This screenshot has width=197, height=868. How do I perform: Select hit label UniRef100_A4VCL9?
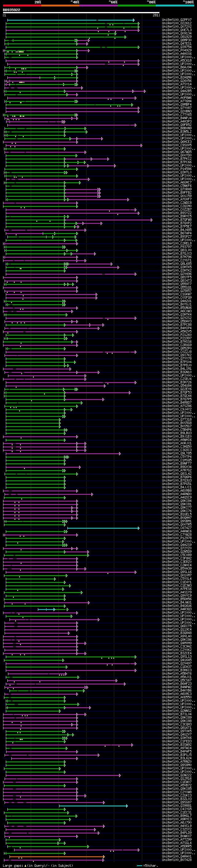[177, 826]
